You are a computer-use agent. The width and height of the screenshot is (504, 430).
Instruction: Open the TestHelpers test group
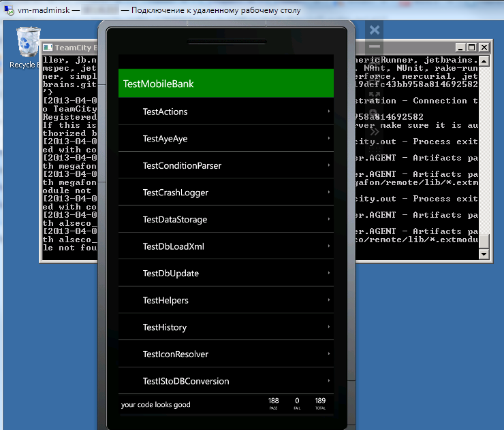coord(226,300)
